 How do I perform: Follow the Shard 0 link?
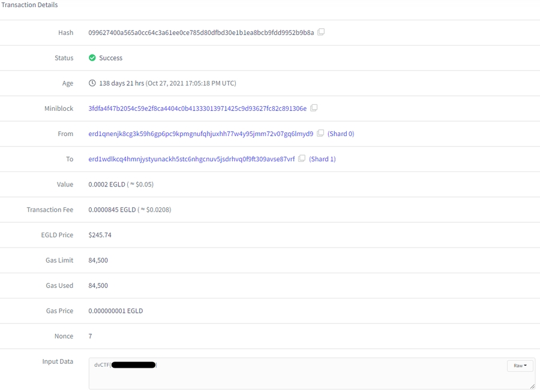click(341, 134)
